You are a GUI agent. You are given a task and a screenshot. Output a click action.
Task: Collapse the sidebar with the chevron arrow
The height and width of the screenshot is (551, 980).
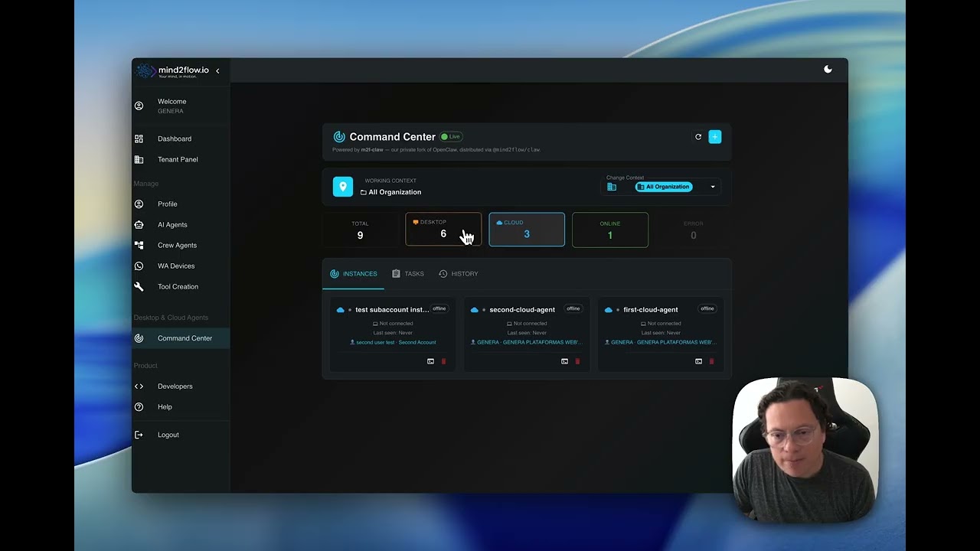pyautogui.click(x=217, y=71)
